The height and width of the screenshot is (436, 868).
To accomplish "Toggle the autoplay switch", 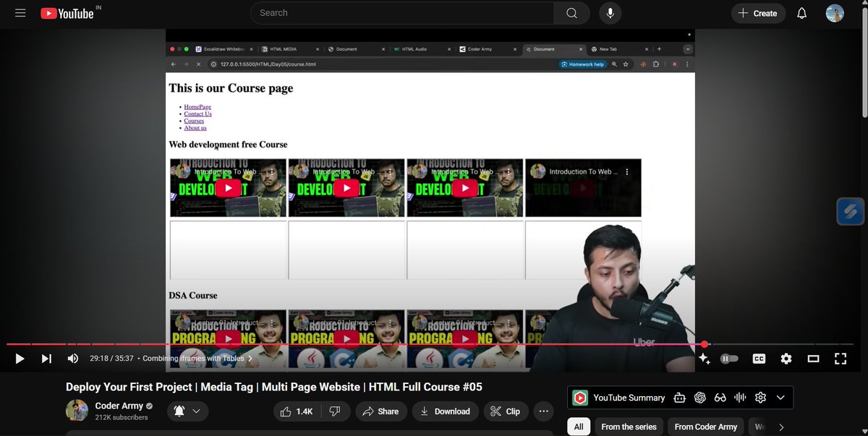I will [x=729, y=359].
